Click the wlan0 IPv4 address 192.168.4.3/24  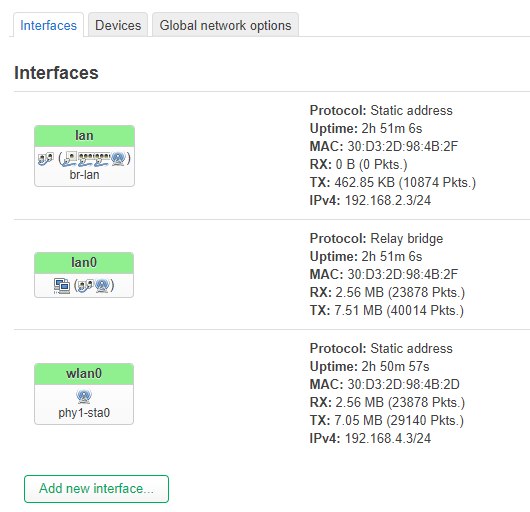click(x=388, y=438)
